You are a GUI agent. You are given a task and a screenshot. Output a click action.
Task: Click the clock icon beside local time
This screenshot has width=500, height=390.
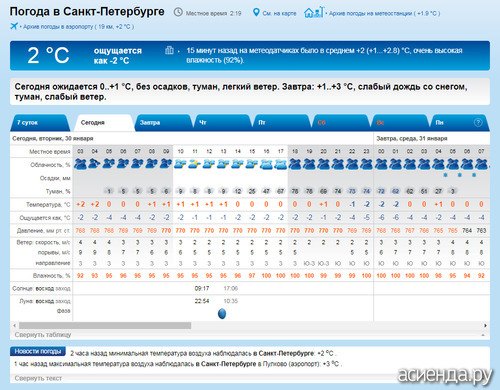pyautogui.click(x=178, y=12)
